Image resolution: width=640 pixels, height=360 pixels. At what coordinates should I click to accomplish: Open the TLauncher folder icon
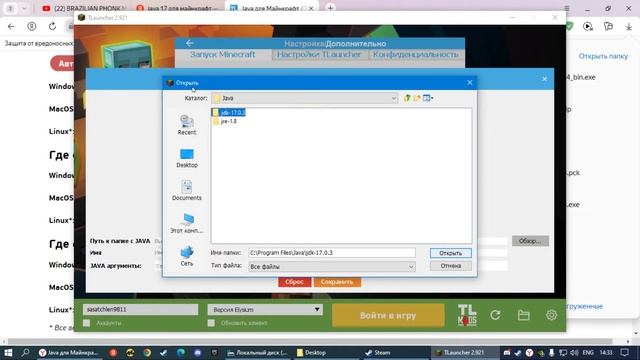tap(524, 315)
